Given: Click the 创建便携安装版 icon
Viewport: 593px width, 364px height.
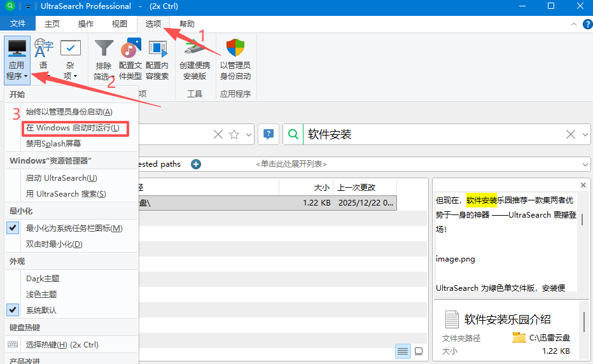Looking at the screenshot, I should coord(194,49).
